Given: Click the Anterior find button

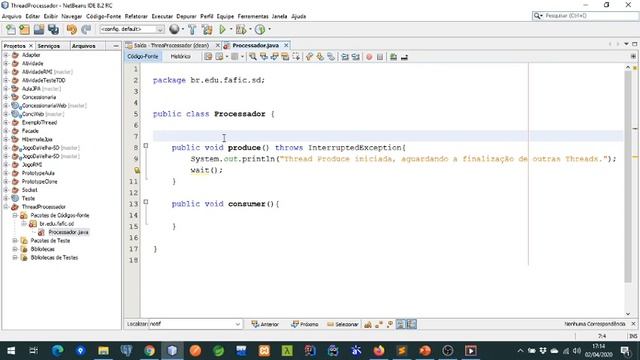Looking at the screenshot, I should pyautogui.click(x=265, y=324).
